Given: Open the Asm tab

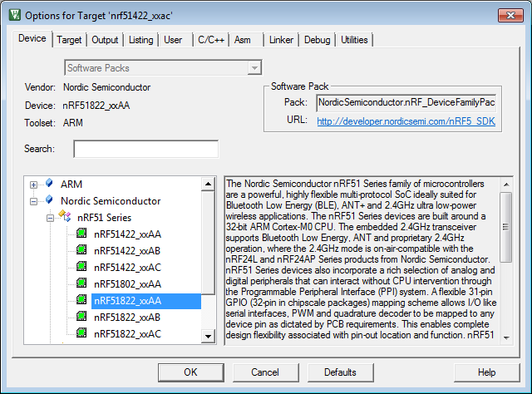Looking at the screenshot, I should (x=242, y=40).
